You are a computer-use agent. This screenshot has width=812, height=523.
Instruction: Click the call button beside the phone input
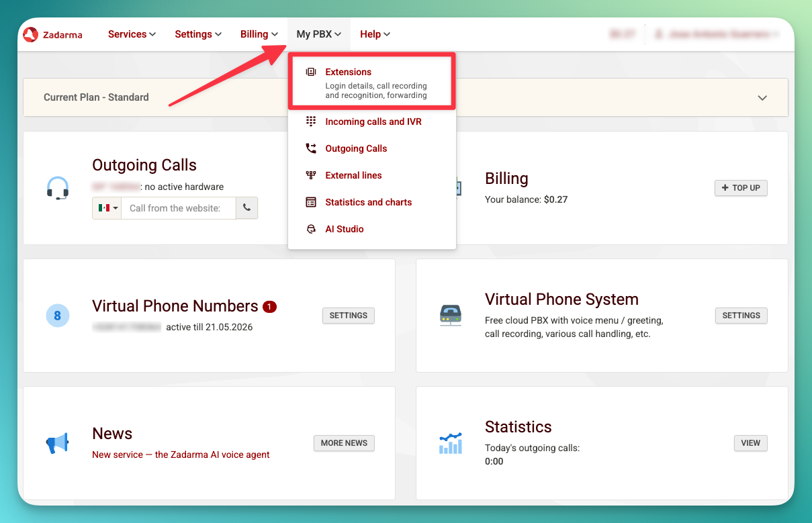246,208
